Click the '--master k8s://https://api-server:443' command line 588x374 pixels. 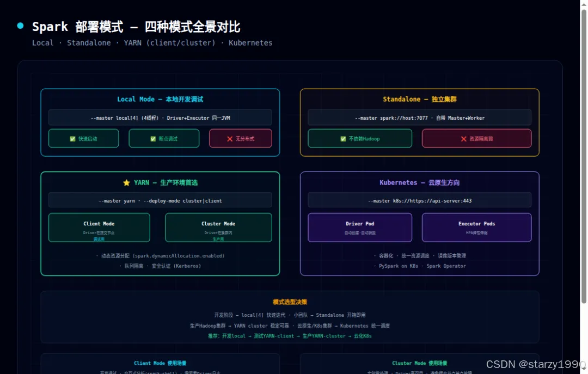pos(420,201)
